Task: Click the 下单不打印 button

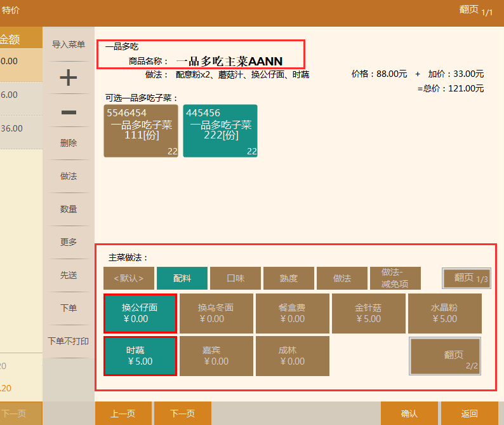Action: pyautogui.click(x=68, y=341)
